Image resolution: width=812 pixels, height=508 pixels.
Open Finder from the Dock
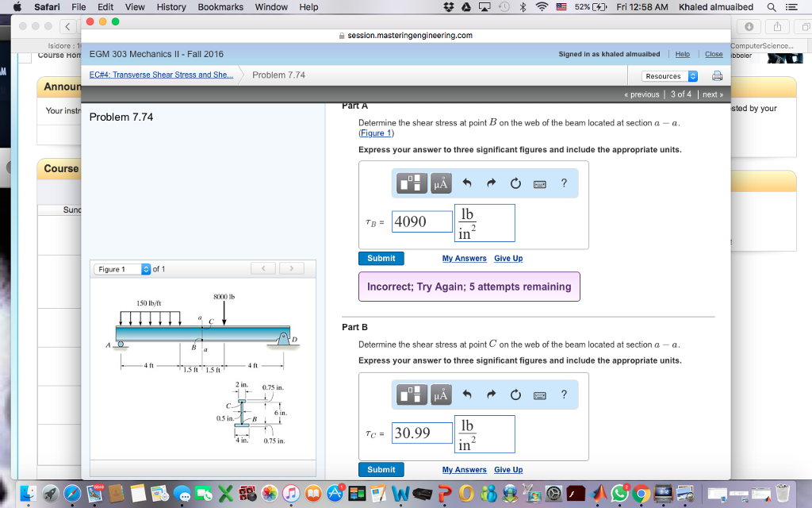pyautogui.click(x=28, y=493)
